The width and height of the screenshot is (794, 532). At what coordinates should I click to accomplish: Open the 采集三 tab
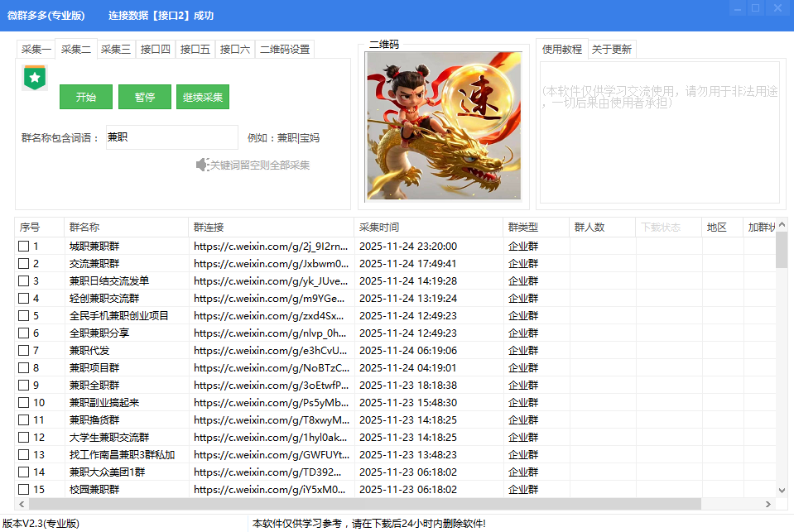pyautogui.click(x=116, y=49)
